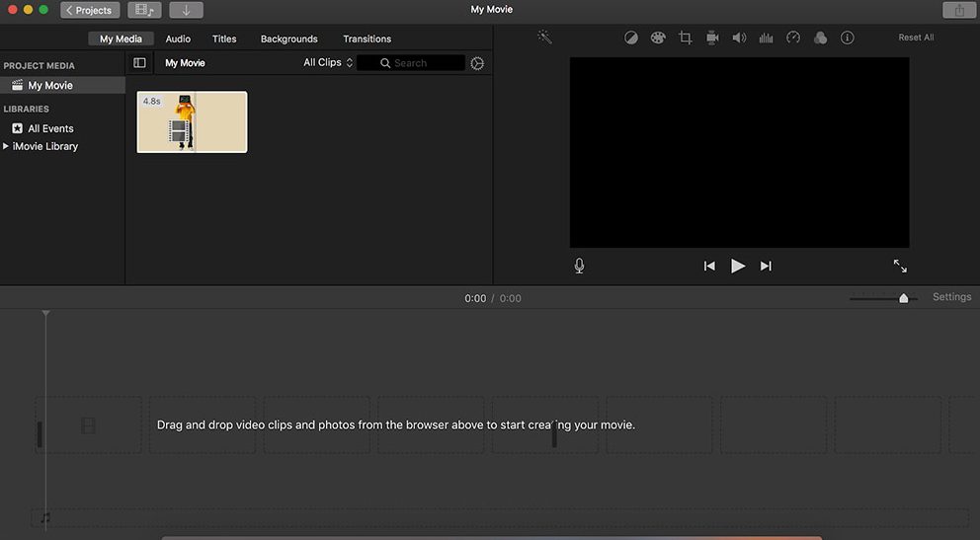Open timeline Settings
Screen dimensions: 980x540
(x=952, y=297)
